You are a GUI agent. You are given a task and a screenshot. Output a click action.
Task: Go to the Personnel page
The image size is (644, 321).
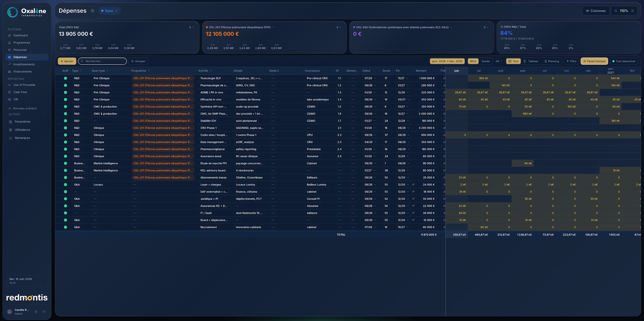coord(20,50)
